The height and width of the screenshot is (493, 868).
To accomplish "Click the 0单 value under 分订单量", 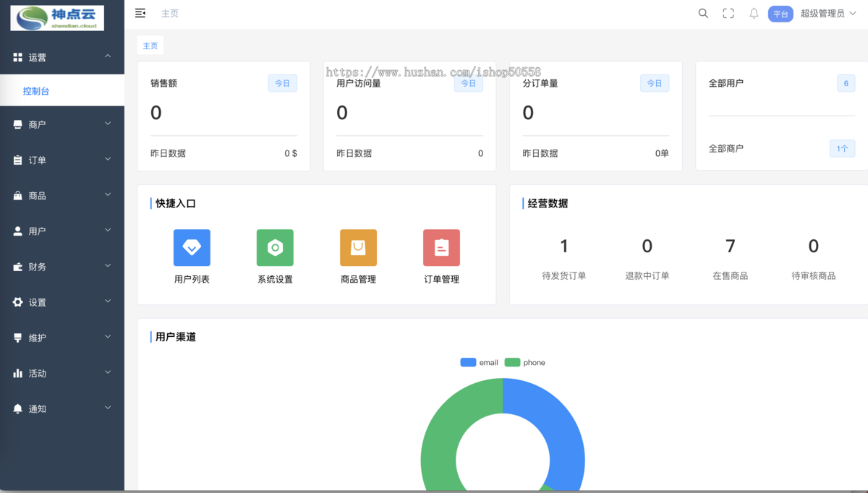I will pyautogui.click(x=662, y=153).
